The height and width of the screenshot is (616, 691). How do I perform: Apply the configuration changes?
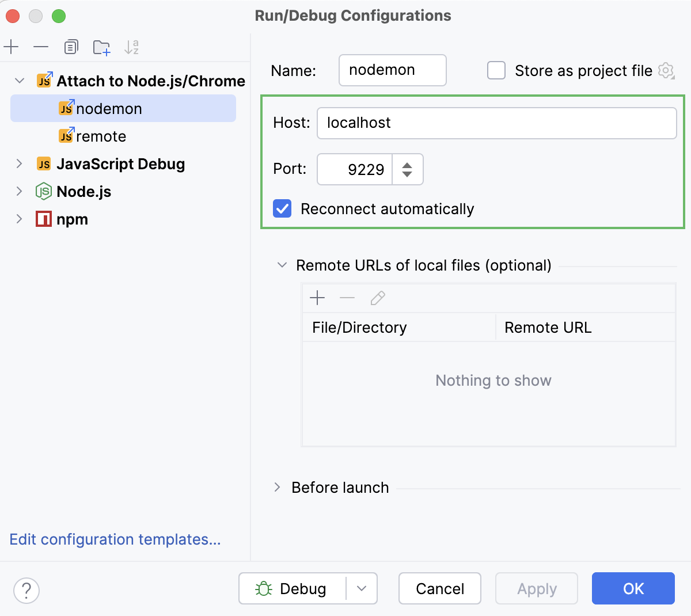coord(536,588)
